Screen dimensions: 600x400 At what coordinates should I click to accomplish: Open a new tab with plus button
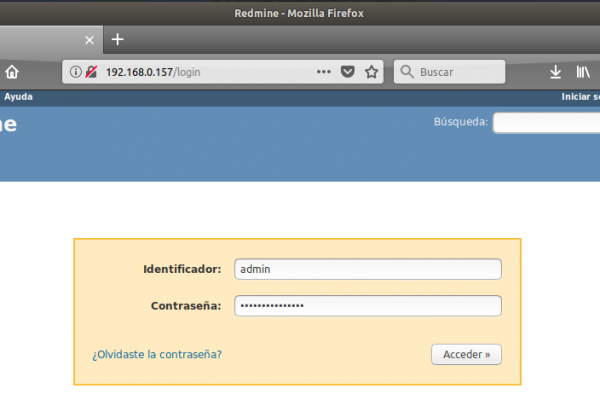[x=117, y=39]
